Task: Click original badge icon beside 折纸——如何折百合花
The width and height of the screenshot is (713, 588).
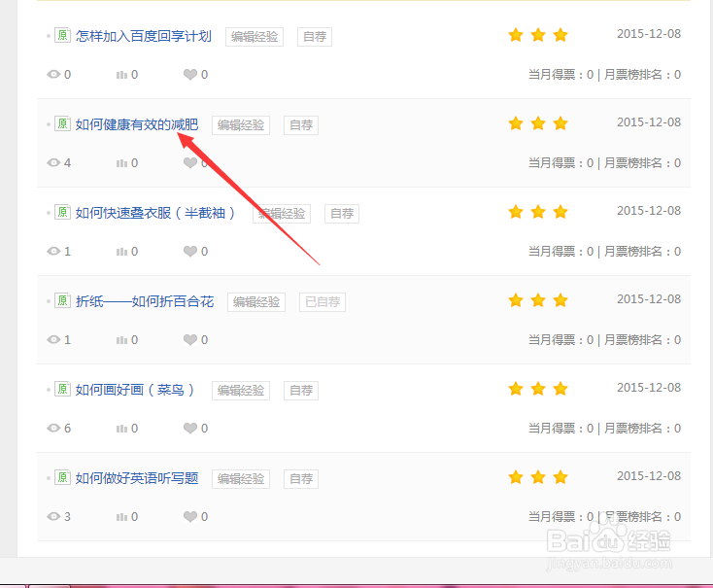Action: coord(62,300)
